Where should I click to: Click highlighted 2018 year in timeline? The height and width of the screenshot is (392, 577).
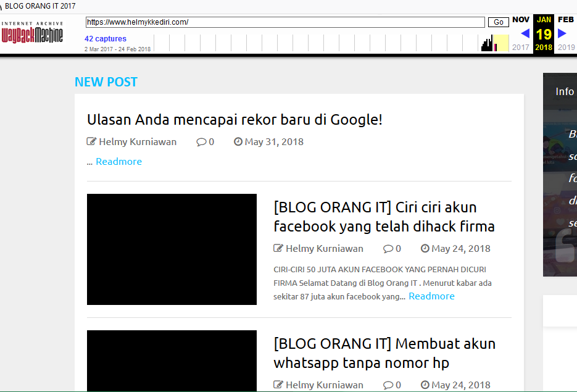(x=544, y=47)
